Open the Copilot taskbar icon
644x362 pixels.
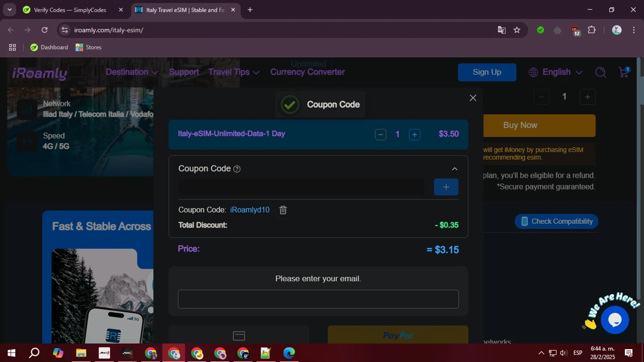pyautogui.click(x=58, y=353)
